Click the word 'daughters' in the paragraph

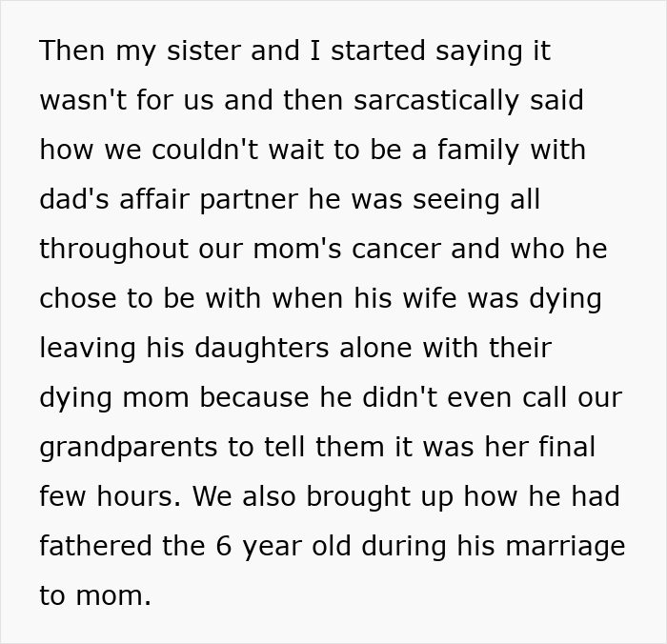click(x=262, y=349)
